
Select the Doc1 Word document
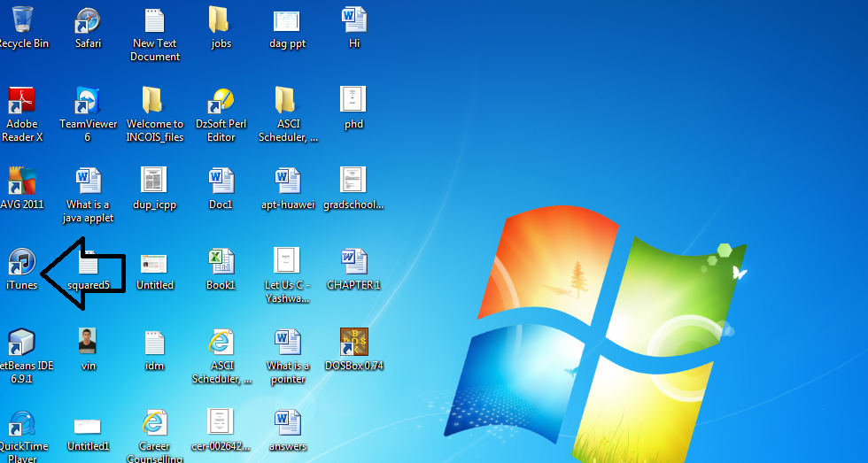click(x=221, y=181)
